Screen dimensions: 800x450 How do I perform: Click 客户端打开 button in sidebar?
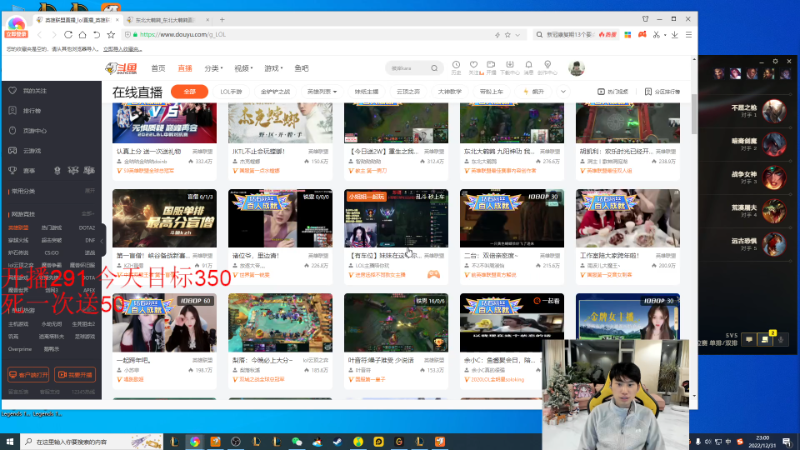(29, 374)
